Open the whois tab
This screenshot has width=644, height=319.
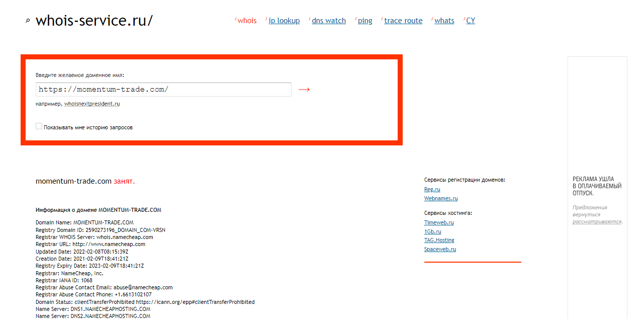(247, 21)
